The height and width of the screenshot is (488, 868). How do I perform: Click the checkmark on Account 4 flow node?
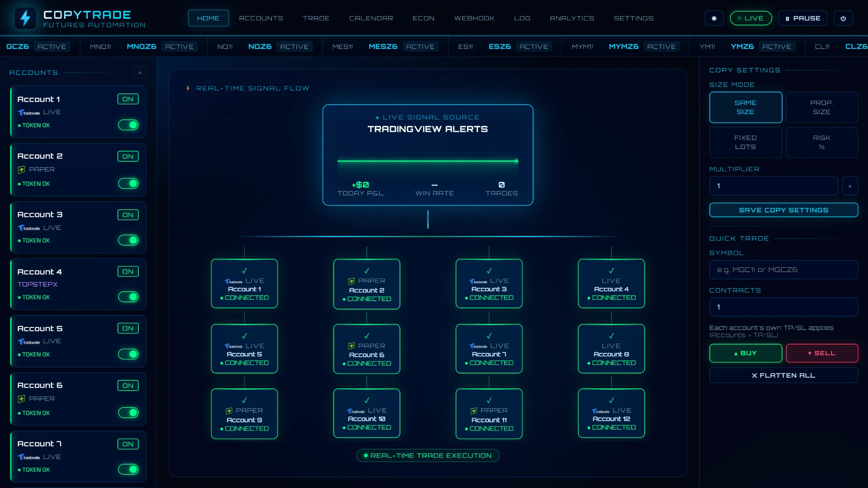[611, 271]
